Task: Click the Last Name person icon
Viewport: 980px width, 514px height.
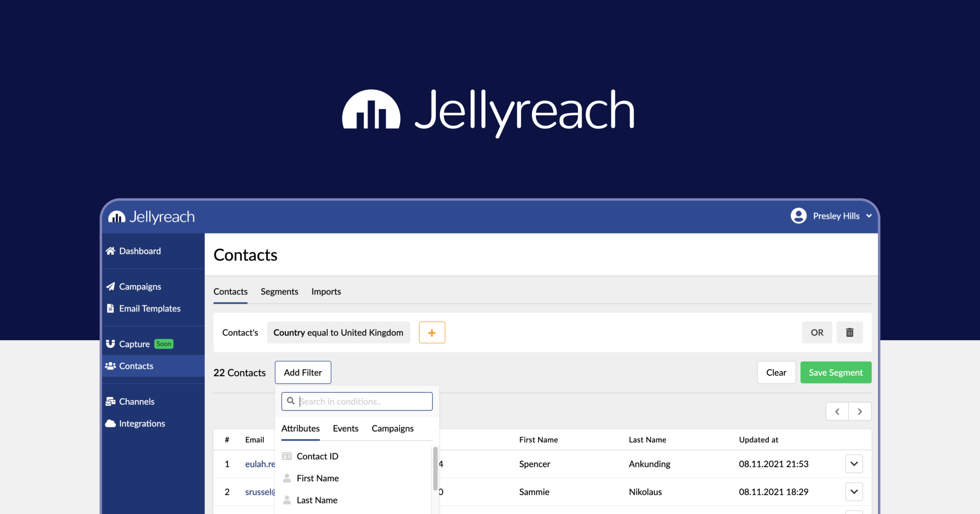Action: (x=287, y=500)
